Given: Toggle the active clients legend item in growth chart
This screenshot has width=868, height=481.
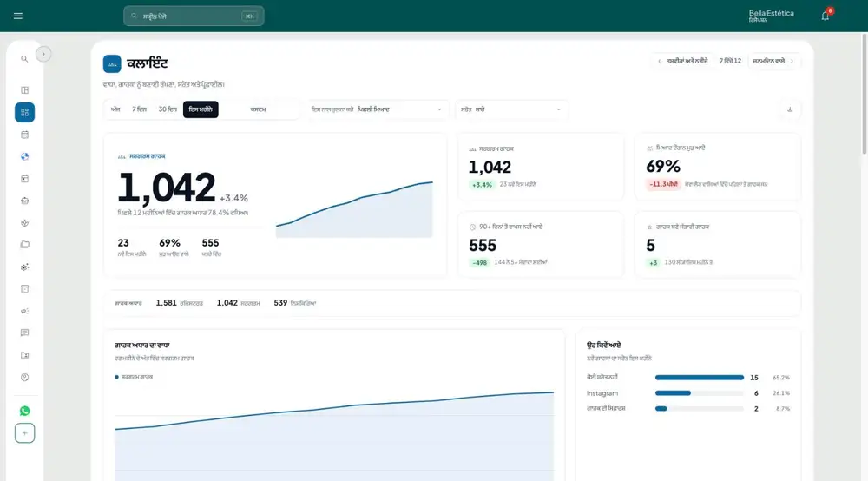Looking at the screenshot, I should tap(134, 377).
